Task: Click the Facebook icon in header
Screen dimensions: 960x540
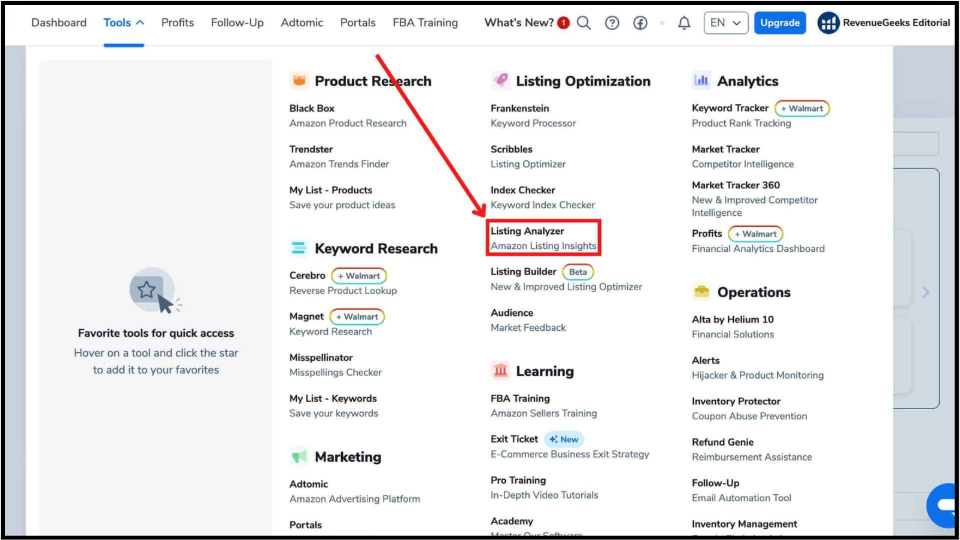Action: coord(640,23)
